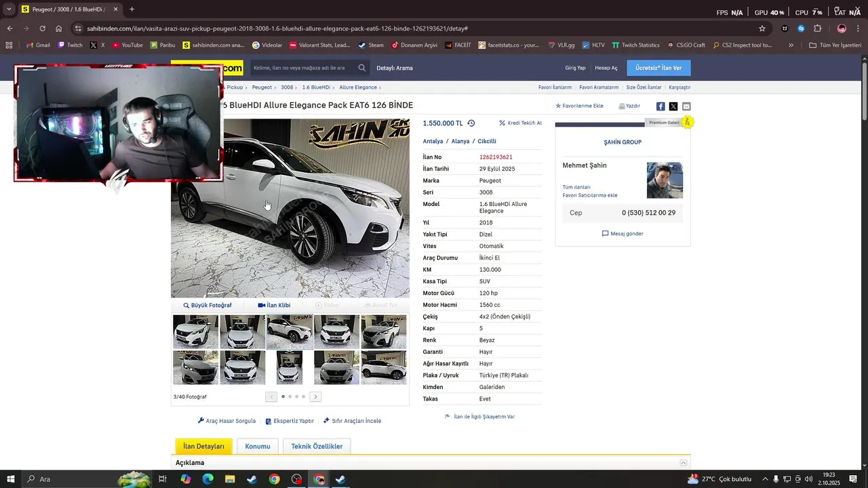Open Microsoft Edge from taskbar
The width and height of the screenshot is (868, 488).
point(208,479)
